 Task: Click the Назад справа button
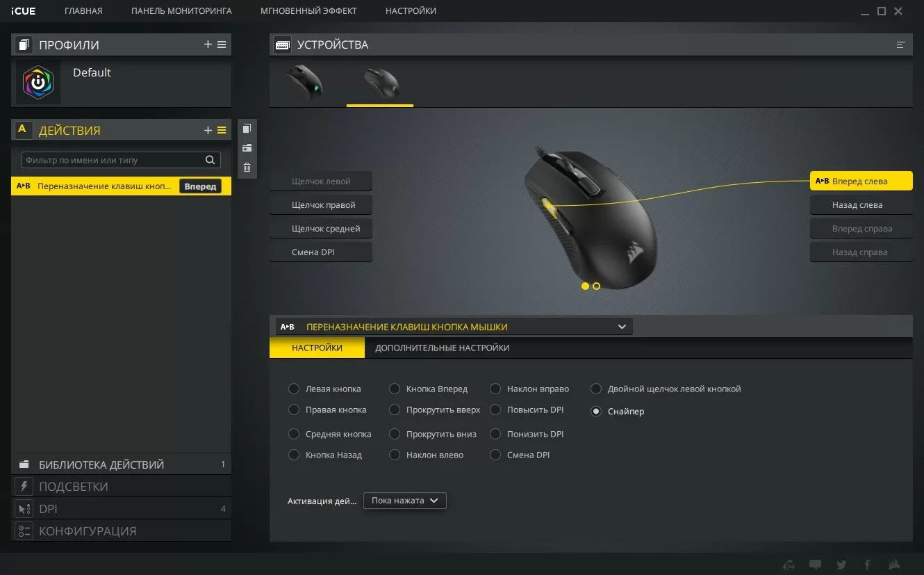coord(861,252)
